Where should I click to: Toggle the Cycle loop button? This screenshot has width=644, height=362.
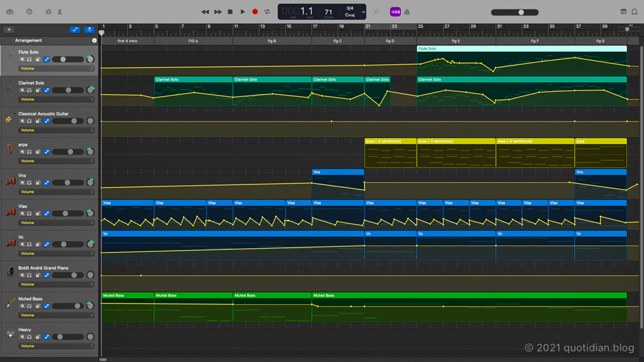(x=267, y=12)
